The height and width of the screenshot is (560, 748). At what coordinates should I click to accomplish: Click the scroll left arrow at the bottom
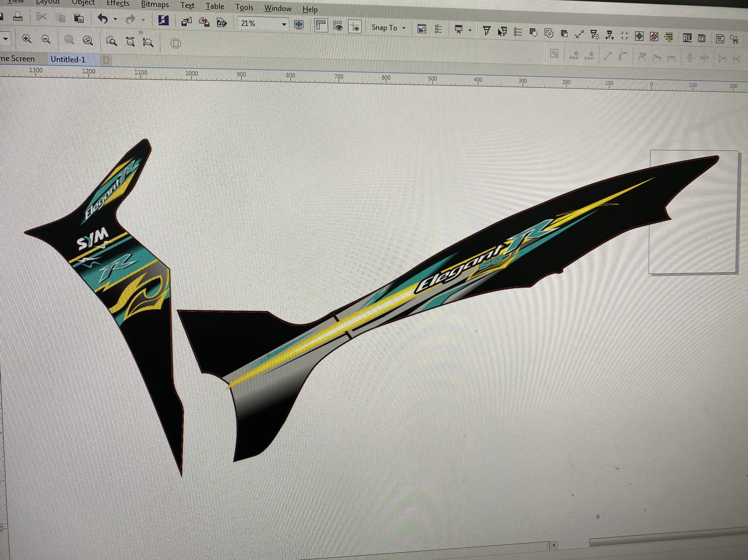pos(554,545)
